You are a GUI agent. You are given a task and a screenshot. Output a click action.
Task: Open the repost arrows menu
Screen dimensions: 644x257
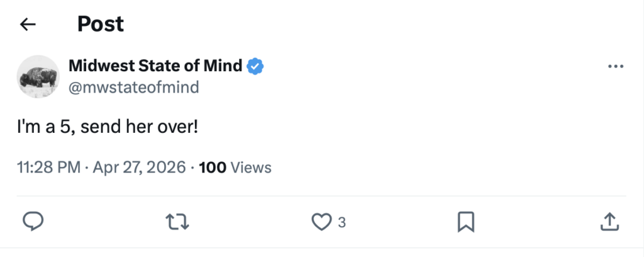coord(177,221)
